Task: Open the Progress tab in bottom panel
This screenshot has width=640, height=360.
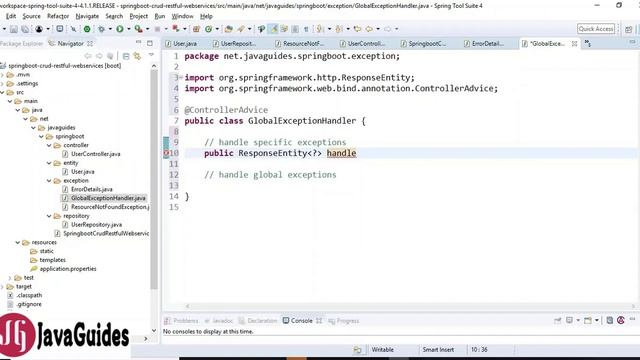Action: point(344,321)
